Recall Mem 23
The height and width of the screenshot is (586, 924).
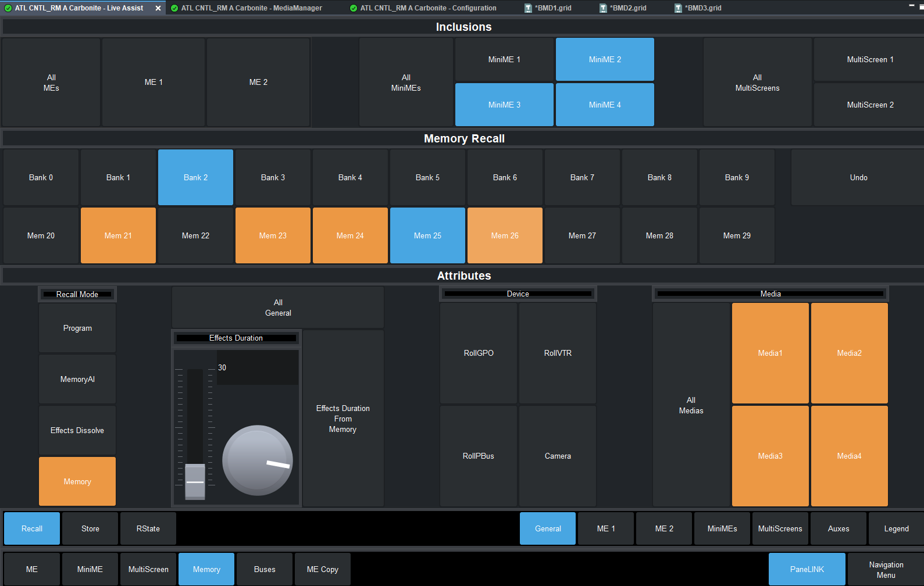tap(273, 235)
